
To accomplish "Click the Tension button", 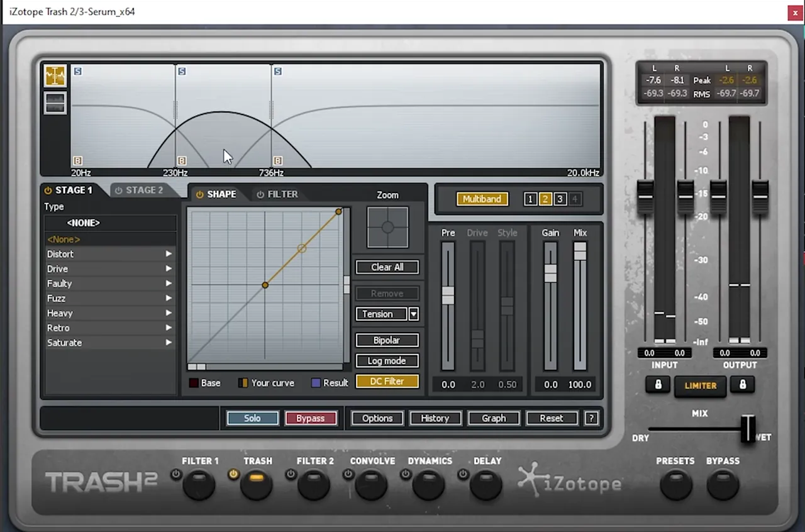I will (381, 314).
